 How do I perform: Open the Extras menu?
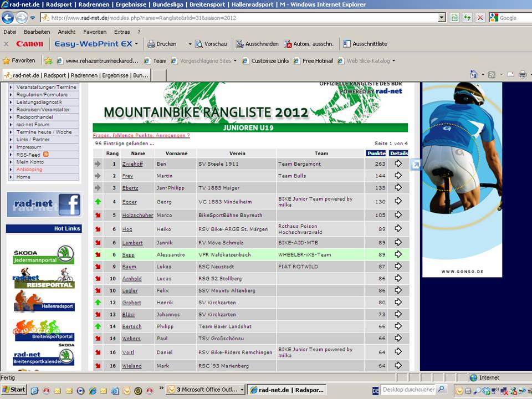[x=122, y=32]
